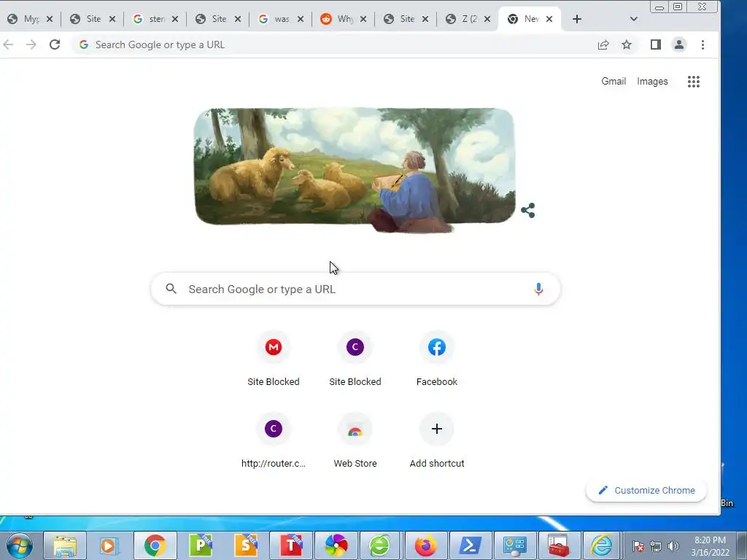Switch to the 'Z (2' tab

466,19
